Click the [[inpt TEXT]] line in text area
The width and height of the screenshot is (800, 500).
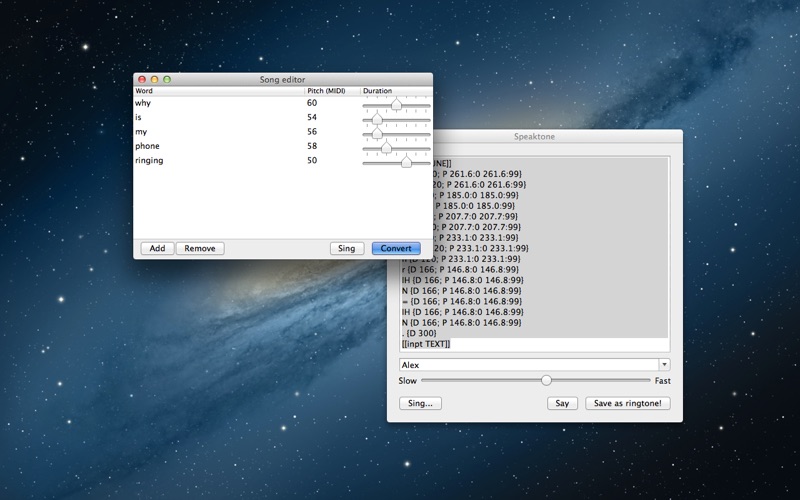[426, 344]
